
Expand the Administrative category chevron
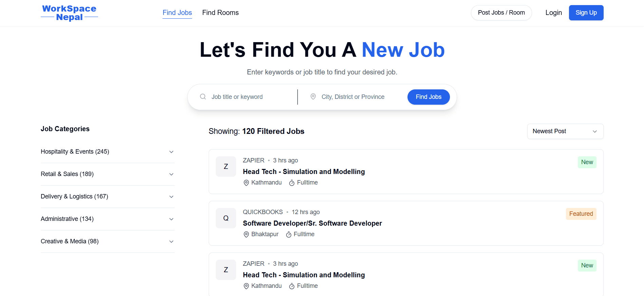point(171,219)
